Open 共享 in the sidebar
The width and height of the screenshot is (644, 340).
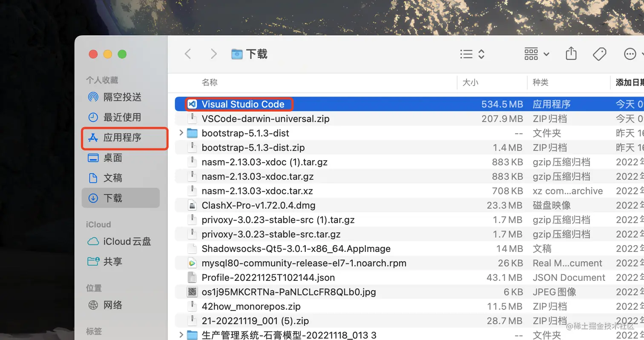click(x=121, y=261)
